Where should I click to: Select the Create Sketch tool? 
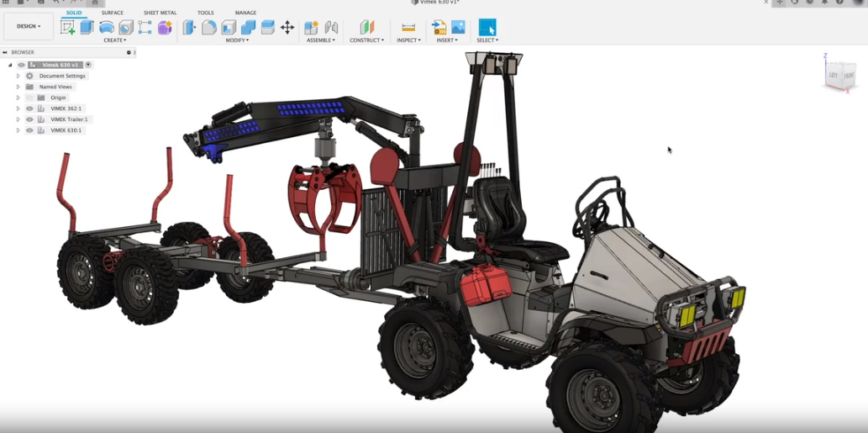pyautogui.click(x=67, y=27)
